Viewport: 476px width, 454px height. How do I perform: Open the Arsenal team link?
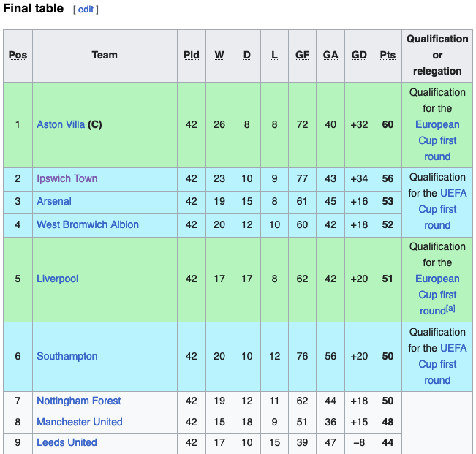point(54,201)
